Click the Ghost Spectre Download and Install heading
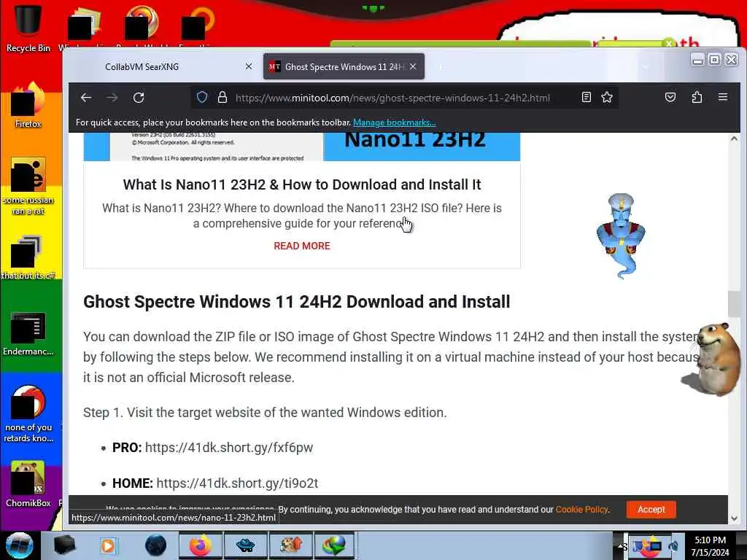Image resolution: width=747 pixels, height=560 pixels. [x=297, y=302]
